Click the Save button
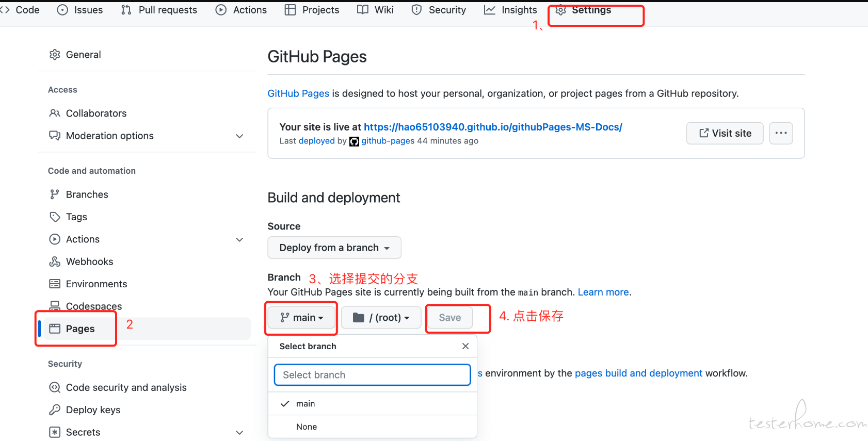The height and width of the screenshot is (441, 868). pos(449,318)
